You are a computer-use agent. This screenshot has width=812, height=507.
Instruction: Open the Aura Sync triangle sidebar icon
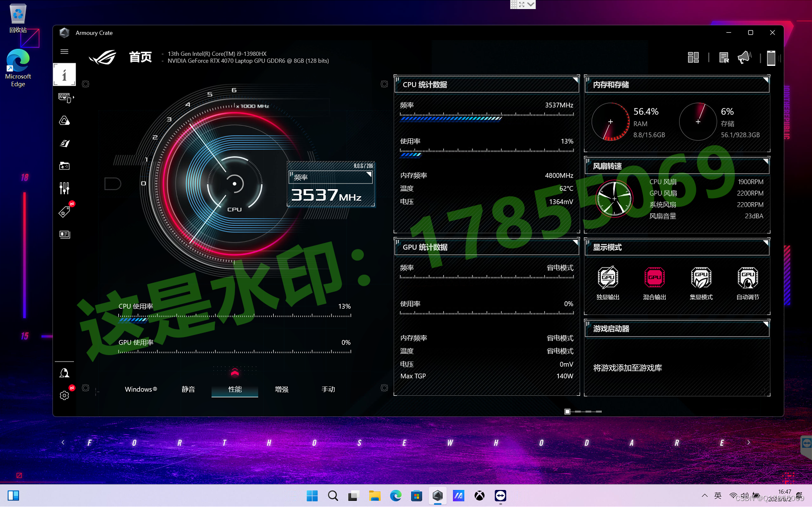click(64, 121)
